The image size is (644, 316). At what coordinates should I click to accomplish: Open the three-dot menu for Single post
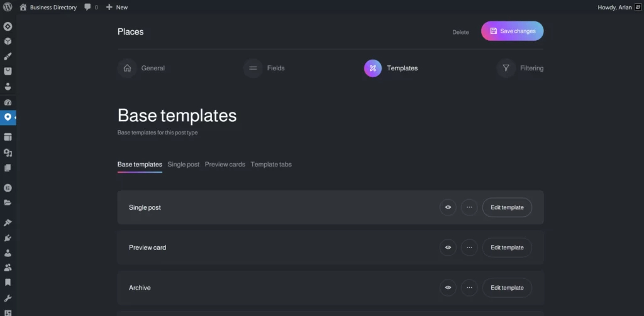tap(469, 207)
